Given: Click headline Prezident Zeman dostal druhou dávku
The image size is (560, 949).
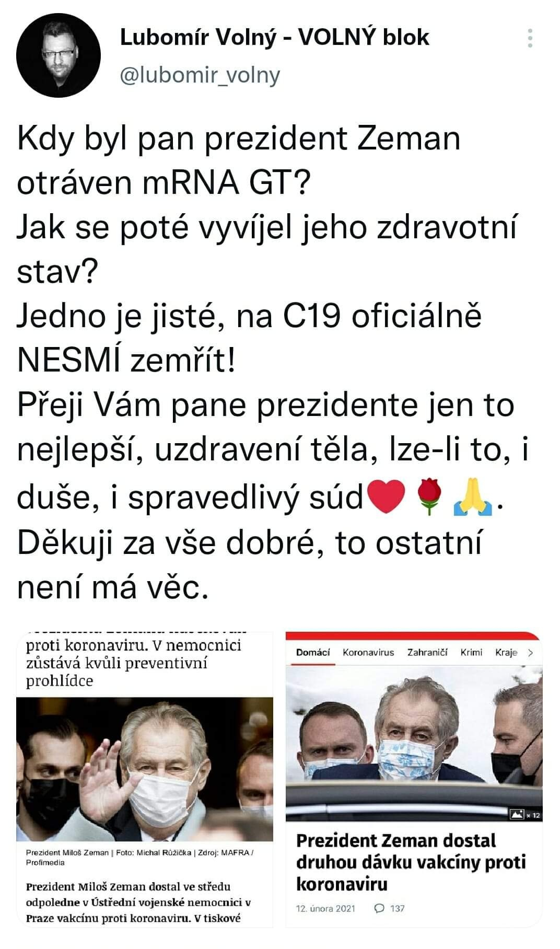Looking at the screenshot, I should 411,862.
